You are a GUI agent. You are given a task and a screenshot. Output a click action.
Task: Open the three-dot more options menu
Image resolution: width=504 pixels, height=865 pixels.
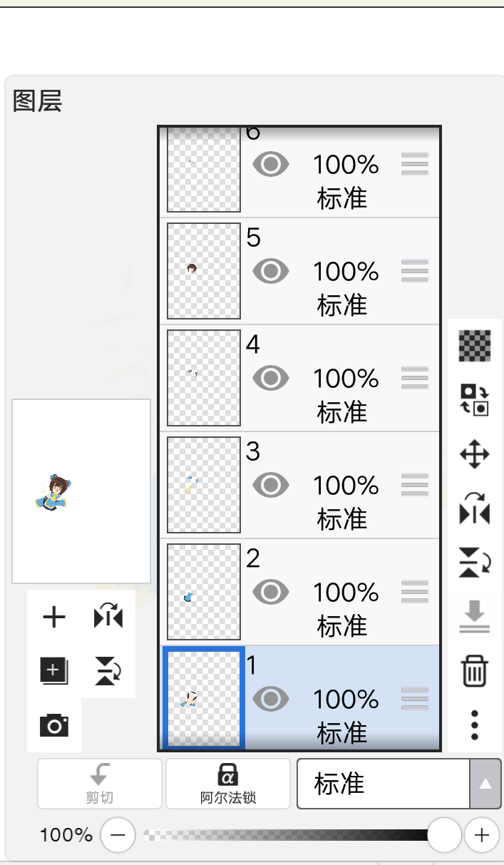(475, 725)
